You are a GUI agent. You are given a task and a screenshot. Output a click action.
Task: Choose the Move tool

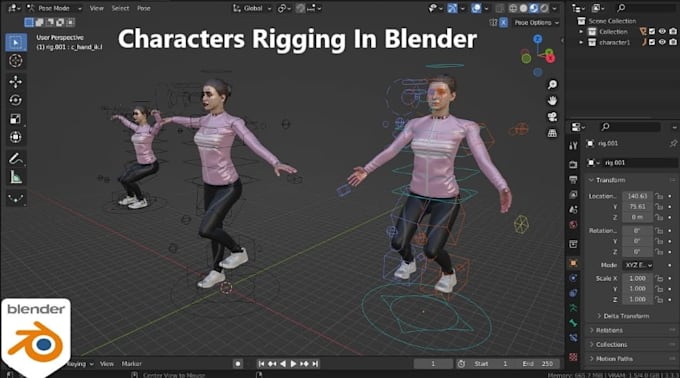coord(16,82)
